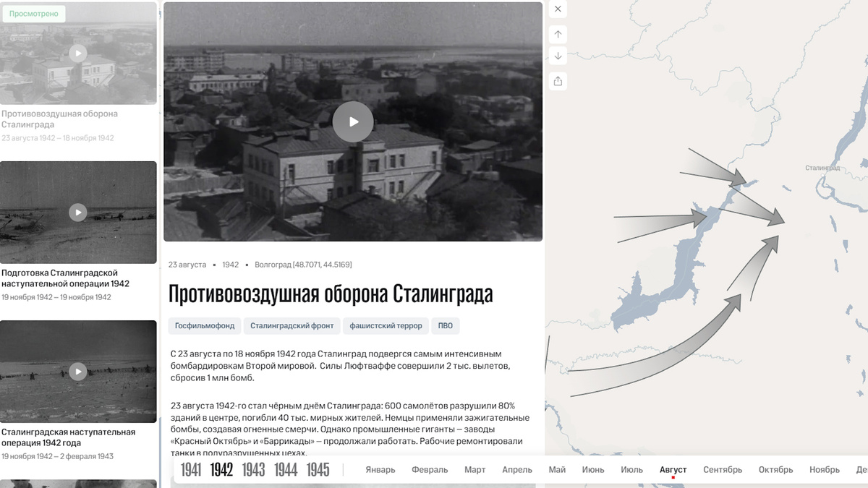The height and width of the screenshot is (488, 868).
Task: Click date range 23 августа 1942 – 18 ноября 1942
Action: click(58, 138)
